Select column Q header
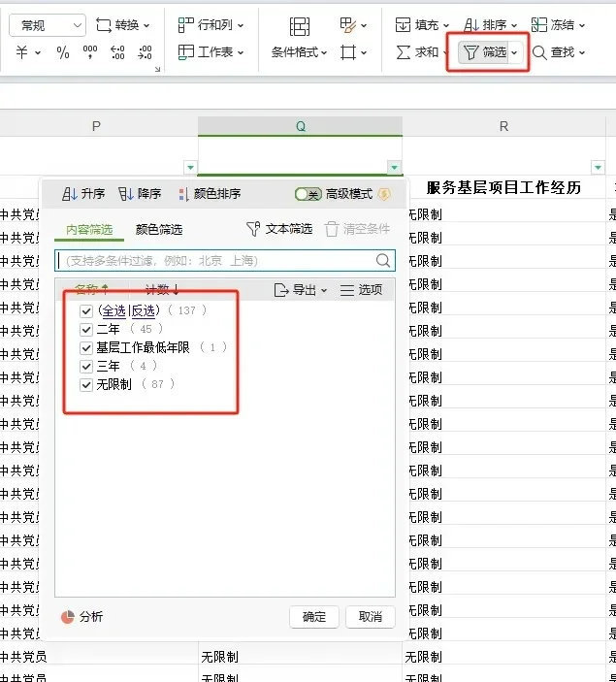Viewport: 616px width, 682px height. pos(300,126)
